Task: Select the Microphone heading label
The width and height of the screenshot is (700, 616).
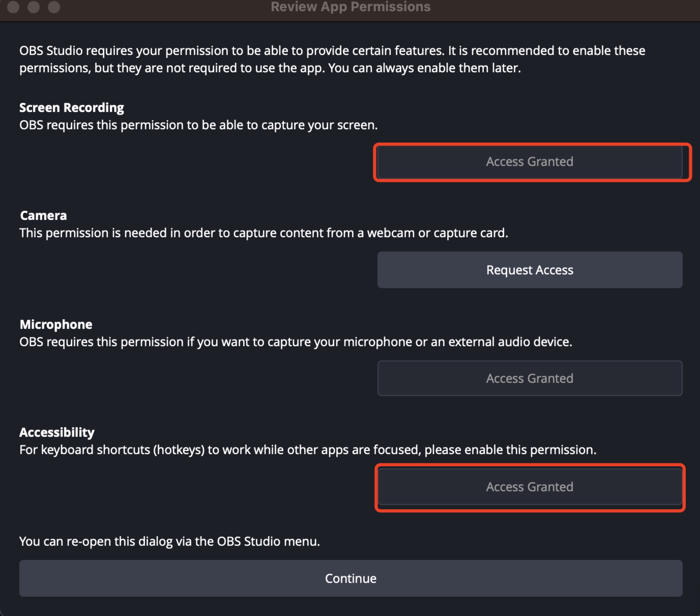Action: pyautogui.click(x=56, y=324)
